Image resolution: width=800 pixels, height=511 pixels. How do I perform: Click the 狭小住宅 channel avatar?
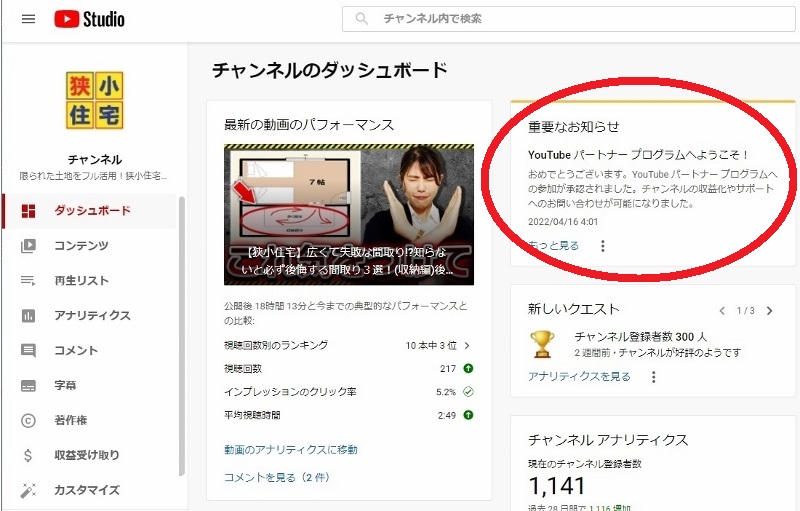tap(94, 100)
